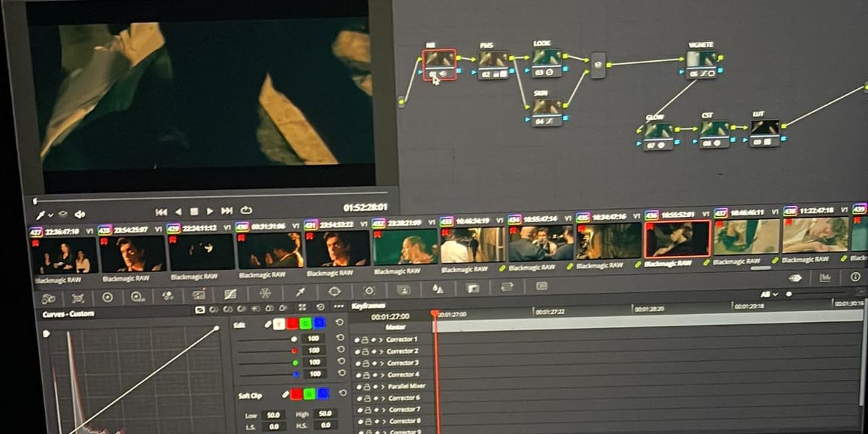Viewport: 868px width, 434px height.
Task: Click the Soft Clip High value field
Action: [325, 414]
